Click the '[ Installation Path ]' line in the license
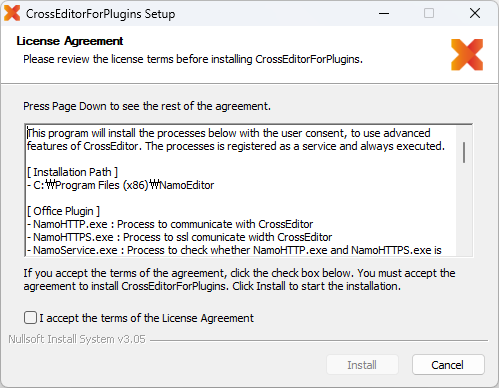 click(x=72, y=172)
